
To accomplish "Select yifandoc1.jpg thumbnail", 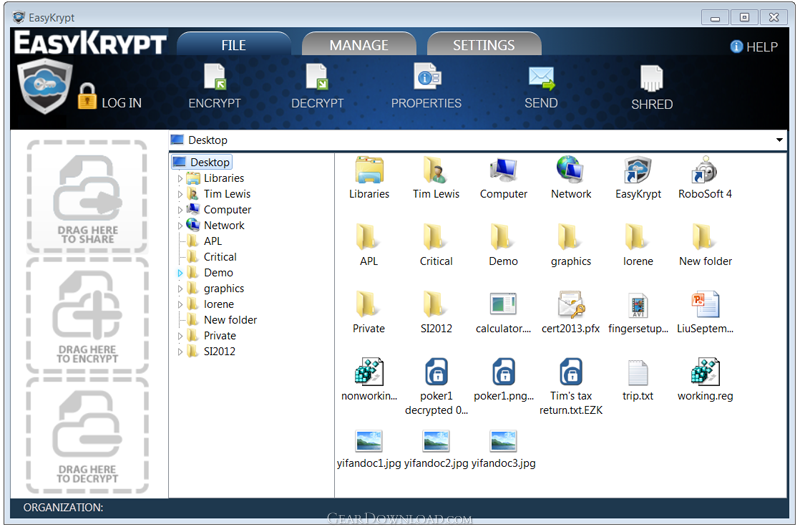I will click(369, 441).
